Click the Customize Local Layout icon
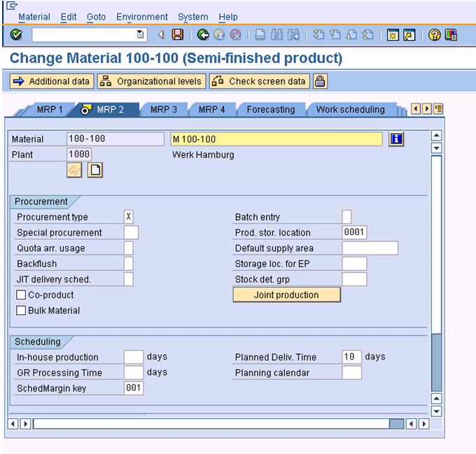Screen dimensions: 476x454 pyautogui.click(x=451, y=34)
